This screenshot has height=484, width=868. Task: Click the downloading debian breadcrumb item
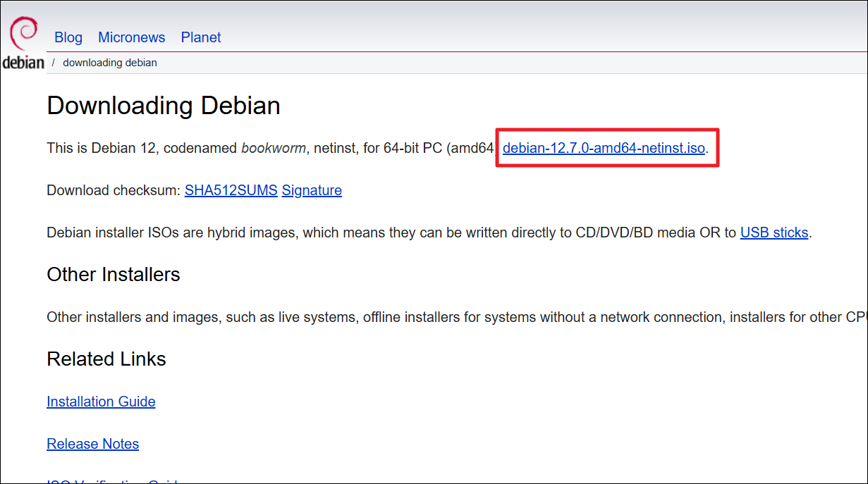point(109,62)
